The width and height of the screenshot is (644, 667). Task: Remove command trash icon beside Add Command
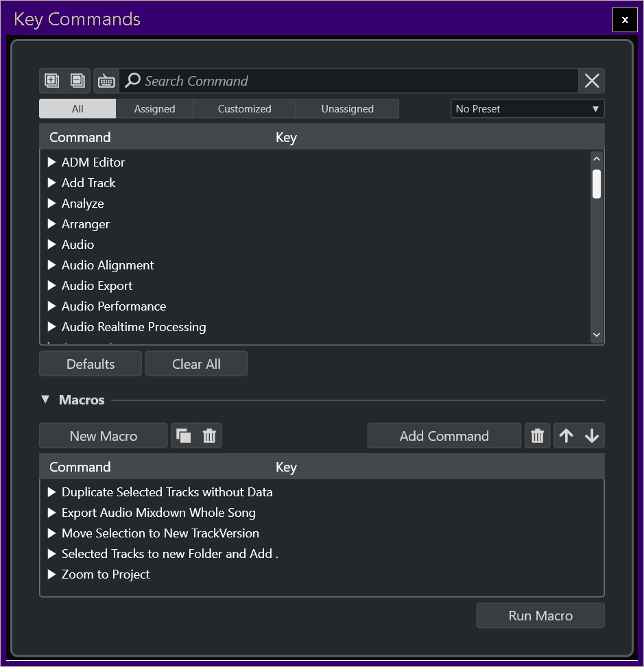click(538, 436)
